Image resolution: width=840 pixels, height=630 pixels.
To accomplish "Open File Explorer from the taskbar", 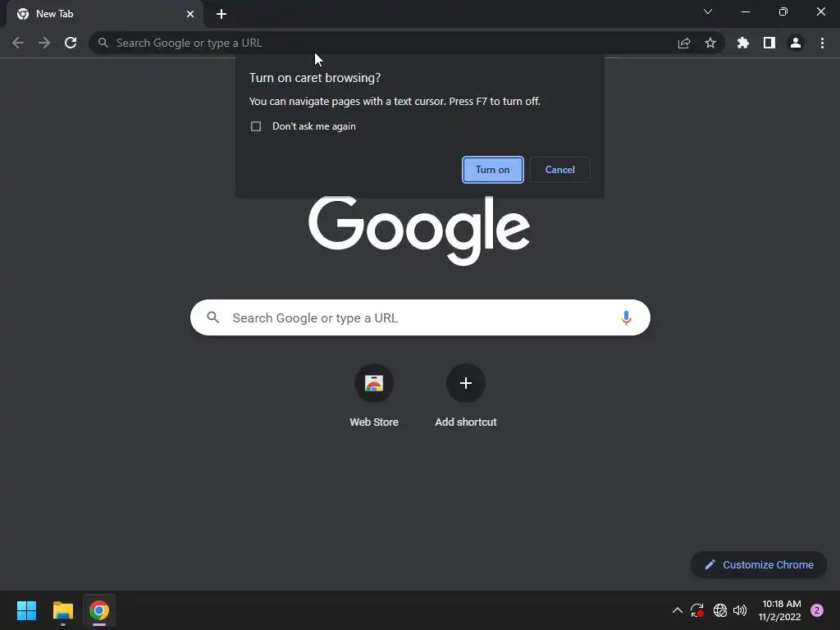I will pos(63,610).
